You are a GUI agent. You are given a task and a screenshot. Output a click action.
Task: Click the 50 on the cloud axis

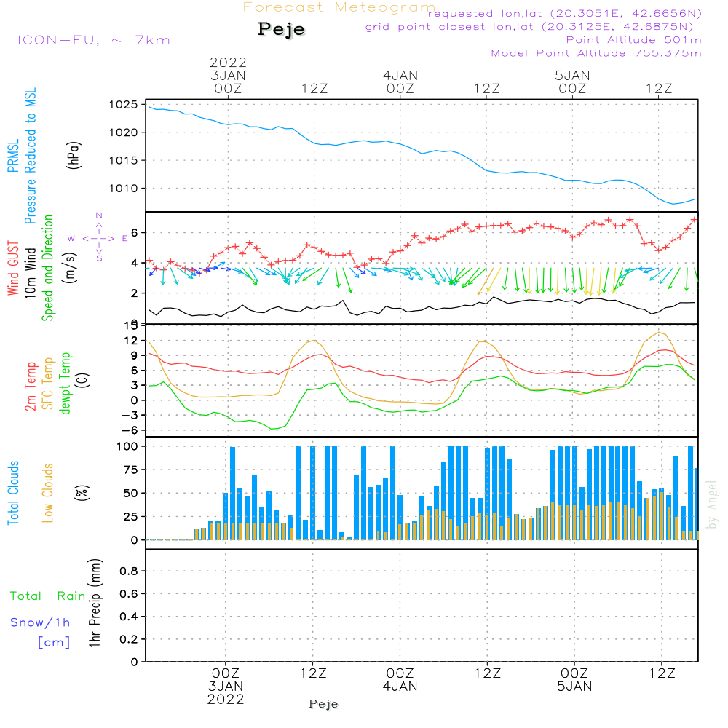tap(130, 494)
